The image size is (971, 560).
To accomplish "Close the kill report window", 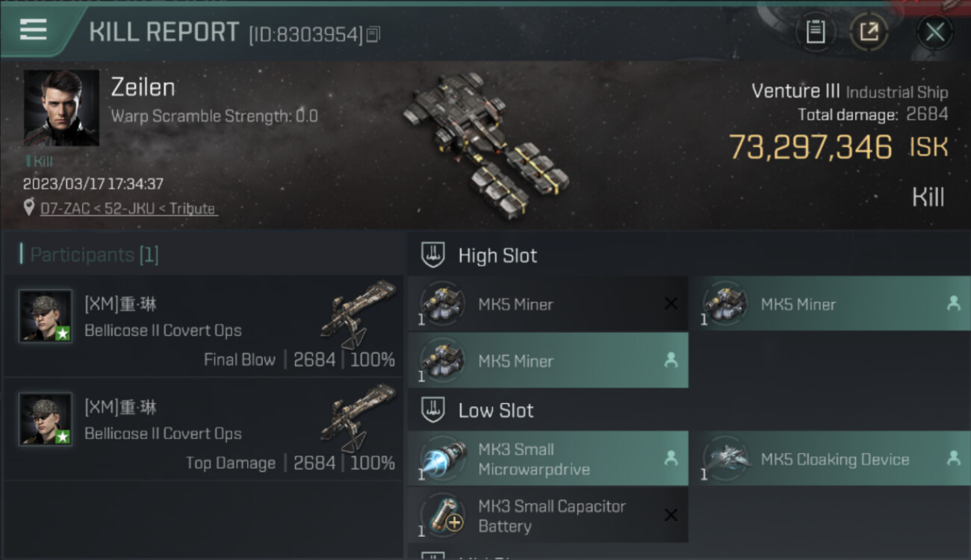I will (934, 32).
